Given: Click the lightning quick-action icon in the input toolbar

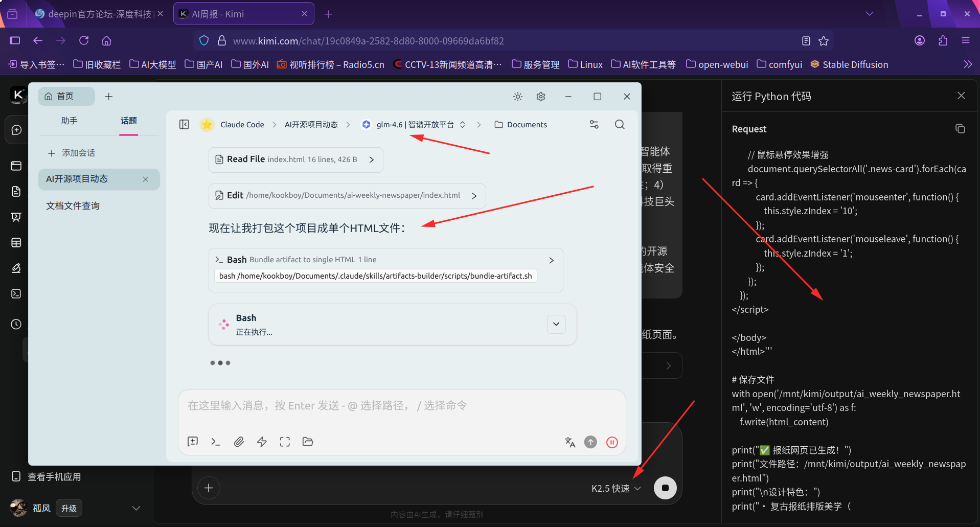Looking at the screenshot, I should click(261, 442).
